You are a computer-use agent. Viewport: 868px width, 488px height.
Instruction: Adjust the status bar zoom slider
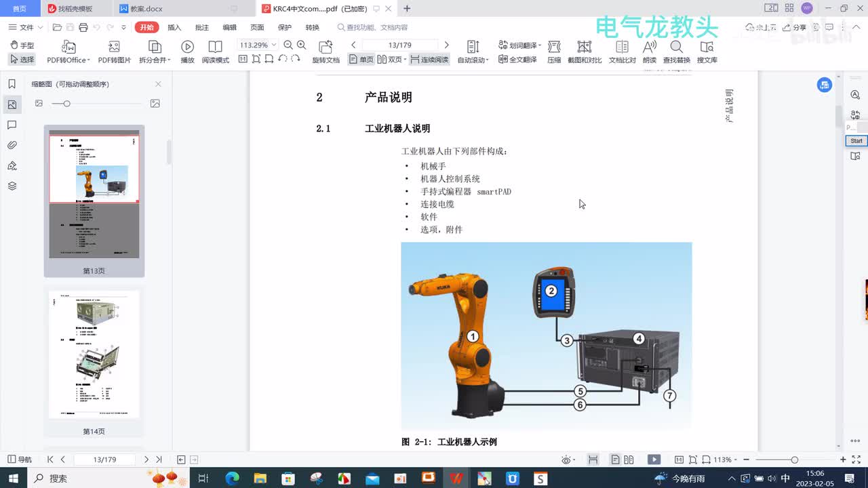coord(795,460)
